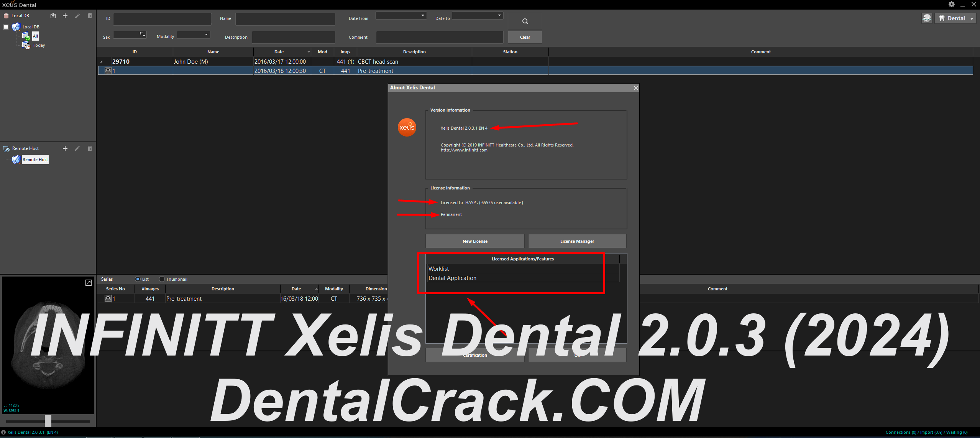The width and height of the screenshot is (980, 438).
Task: Click the add Remote Host icon
Action: [x=64, y=148]
